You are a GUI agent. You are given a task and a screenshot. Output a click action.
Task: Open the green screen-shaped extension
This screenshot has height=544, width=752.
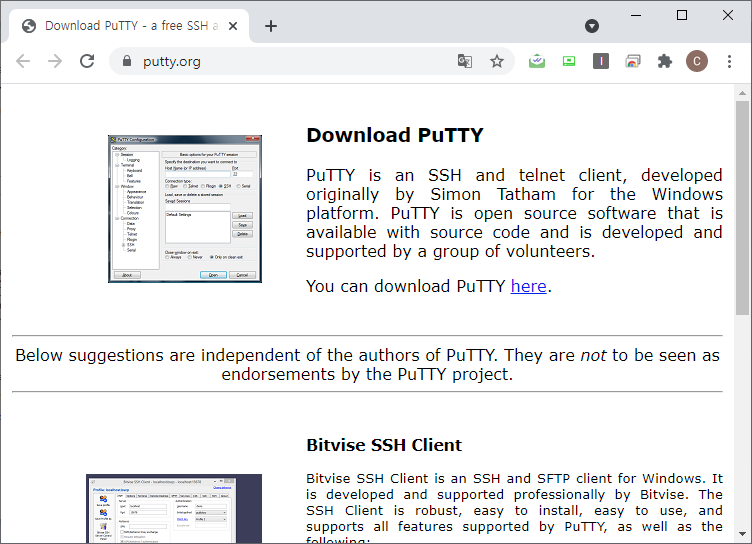pos(569,61)
